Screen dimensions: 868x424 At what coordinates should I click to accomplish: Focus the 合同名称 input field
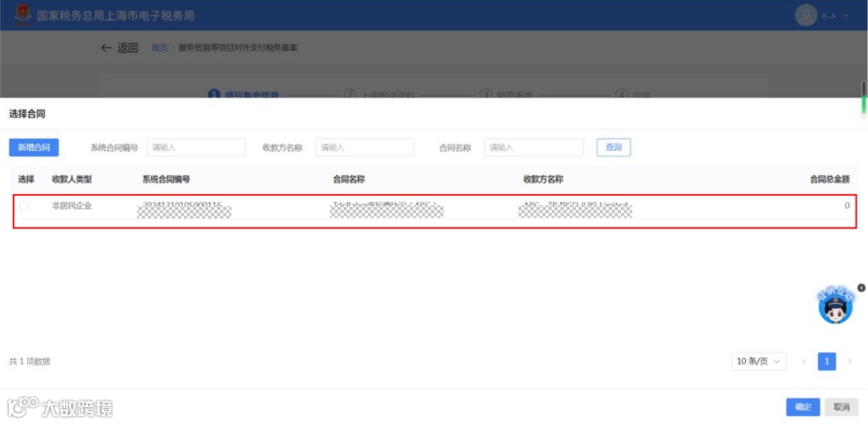(x=534, y=148)
